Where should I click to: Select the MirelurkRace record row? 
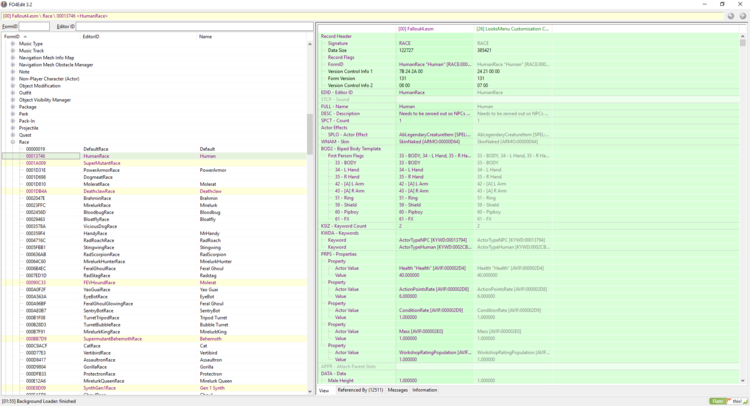click(x=154, y=205)
